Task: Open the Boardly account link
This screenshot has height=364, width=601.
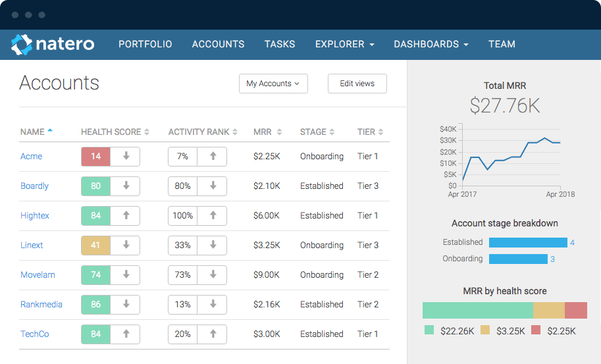Action: [34, 186]
